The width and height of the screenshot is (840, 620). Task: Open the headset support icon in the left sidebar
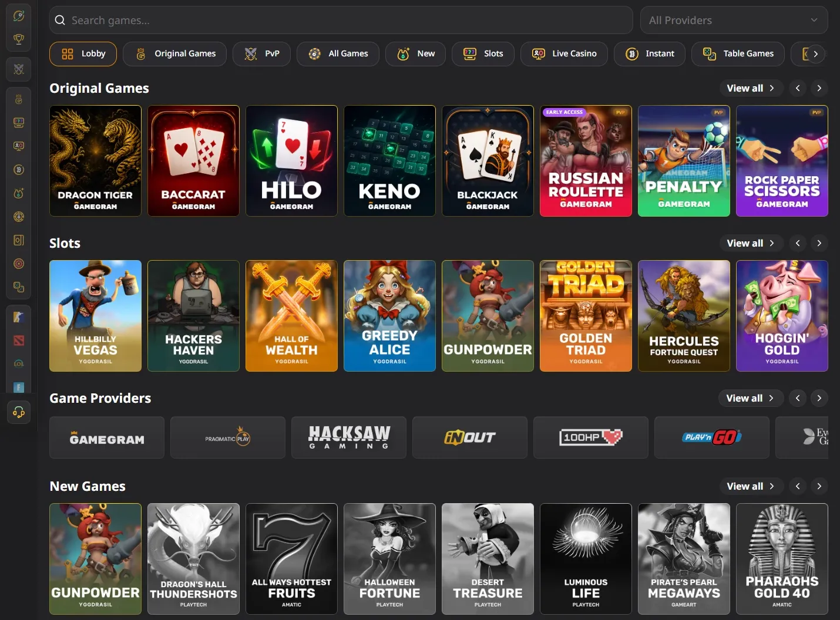pos(19,412)
